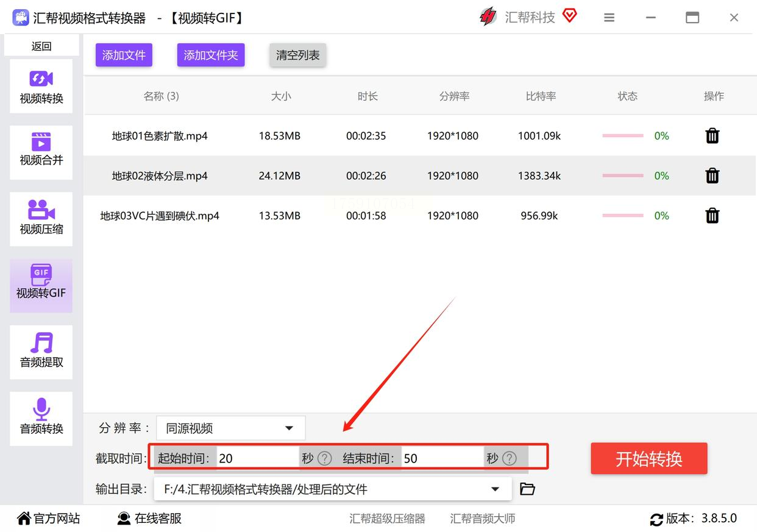Image resolution: width=757 pixels, height=532 pixels.
Task: Open the hamburger menu in title bar
Action: (609, 18)
